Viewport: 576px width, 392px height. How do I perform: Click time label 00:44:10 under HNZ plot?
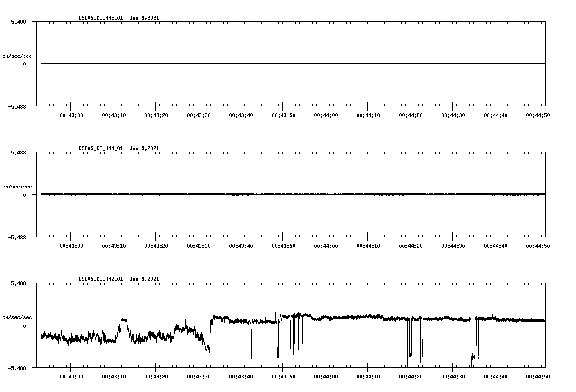[x=368, y=376]
